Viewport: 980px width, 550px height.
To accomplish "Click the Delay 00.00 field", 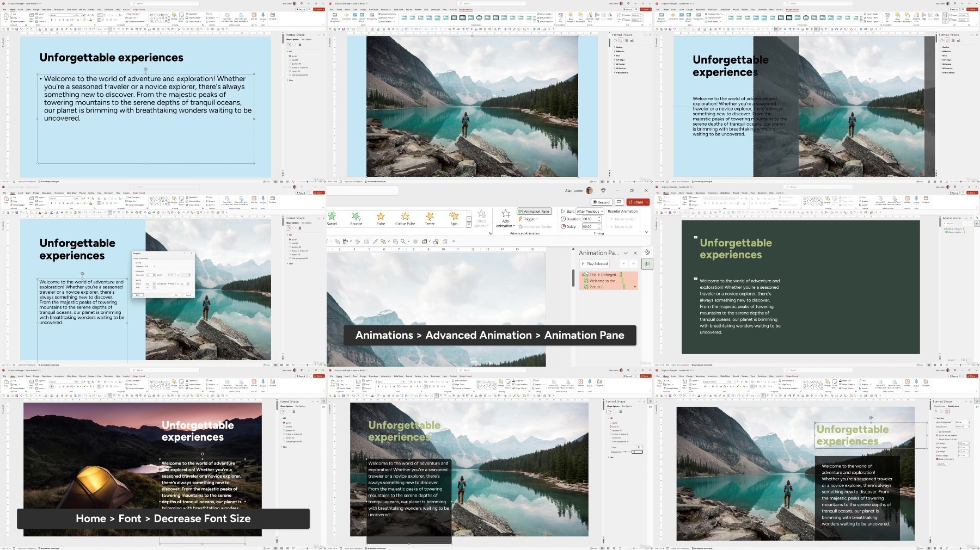I will [x=591, y=226].
